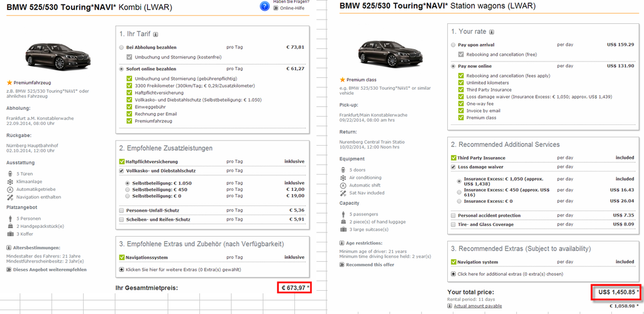644x314 pixels.
Task: Enable Tire- and Glass Coverage checkbox
Action: 453,225
